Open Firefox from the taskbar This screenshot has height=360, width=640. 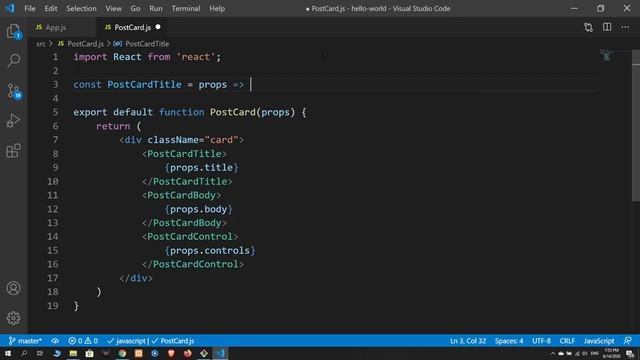(x=187, y=353)
